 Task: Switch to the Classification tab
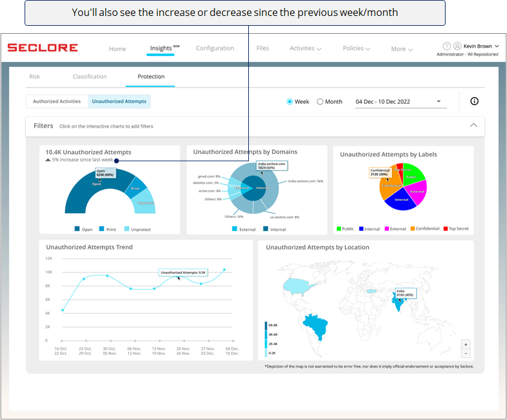pos(90,77)
